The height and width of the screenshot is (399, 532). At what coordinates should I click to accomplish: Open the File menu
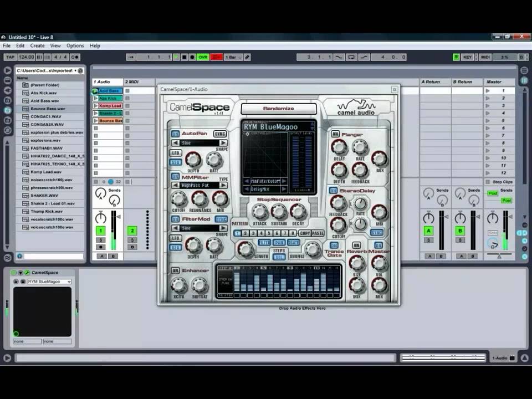(x=7, y=45)
